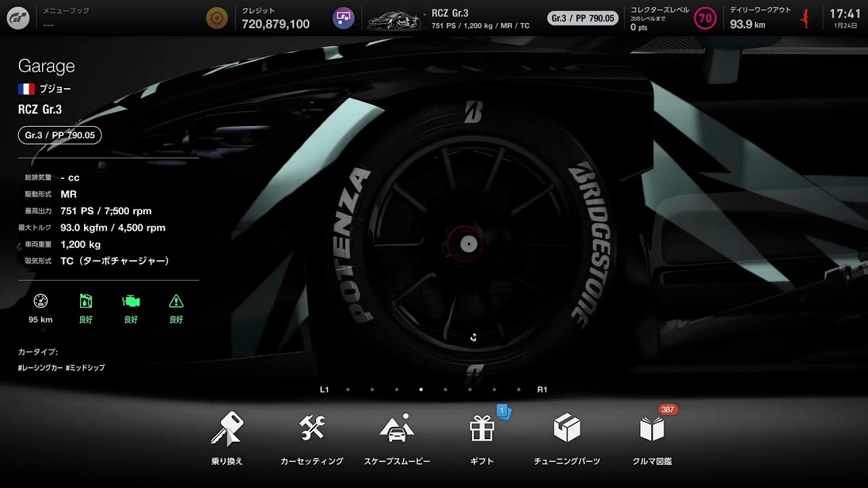The height and width of the screenshot is (488, 868).
Task: Click the 1,200 kg weight value in spec list
Action: click(80, 244)
